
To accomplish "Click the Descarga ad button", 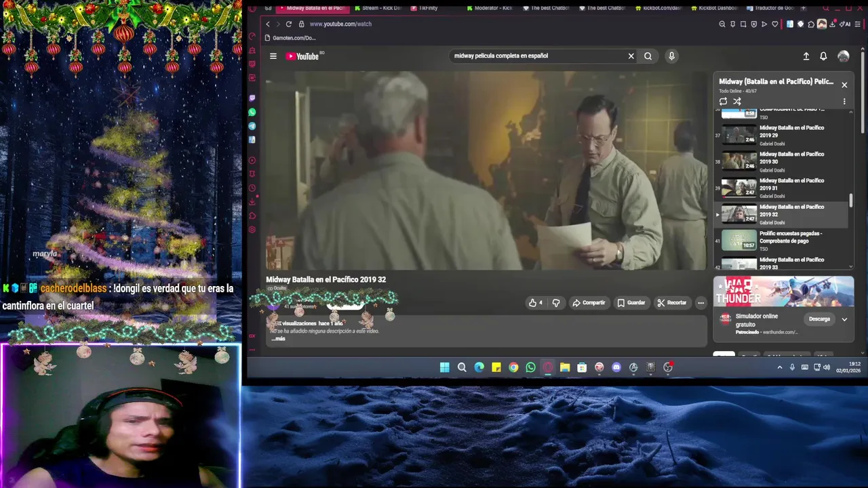I will coord(819,319).
